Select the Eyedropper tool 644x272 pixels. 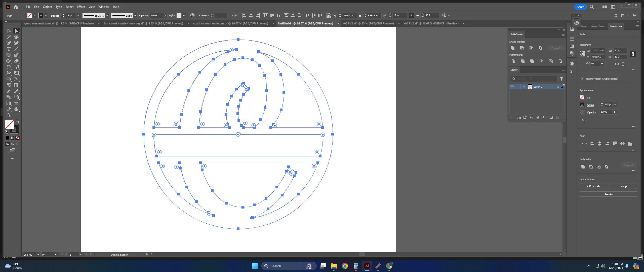16,91
